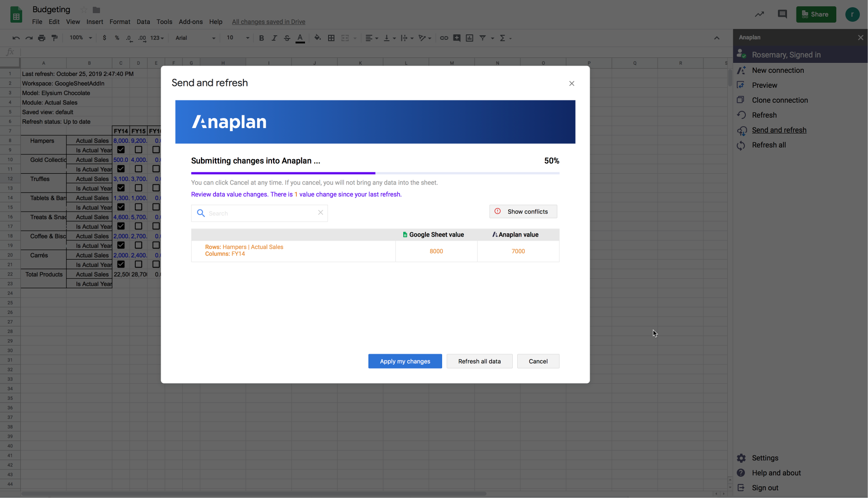Image resolution: width=868 pixels, height=498 pixels.
Task: Click the Show conflicts button
Action: 523,211
